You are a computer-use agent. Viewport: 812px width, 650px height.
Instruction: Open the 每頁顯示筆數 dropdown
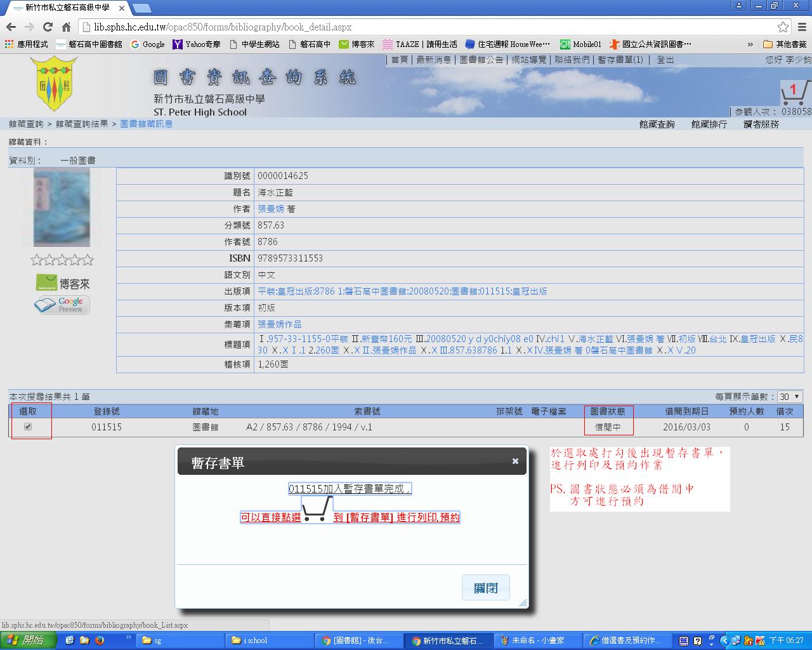[x=790, y=397]
